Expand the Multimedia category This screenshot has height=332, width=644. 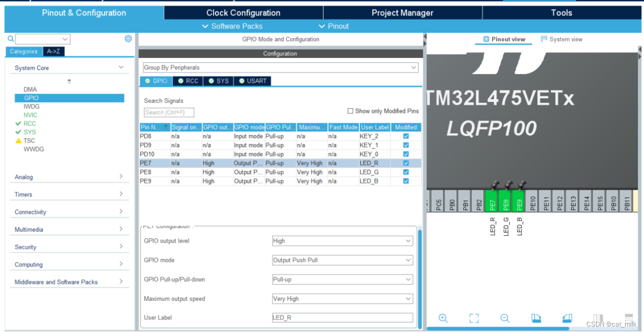pos(121,229)
